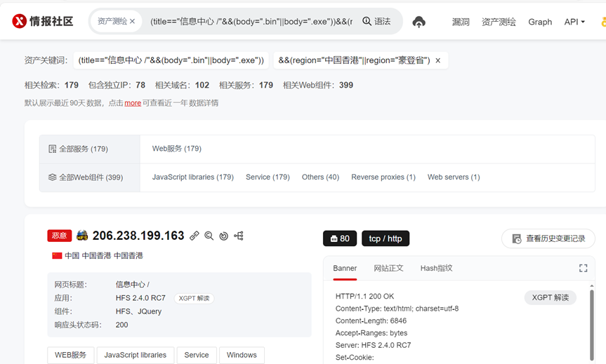Open IP address 206.238.199.163
Screen dimensions: 606x364
click(x=138, y=236)
